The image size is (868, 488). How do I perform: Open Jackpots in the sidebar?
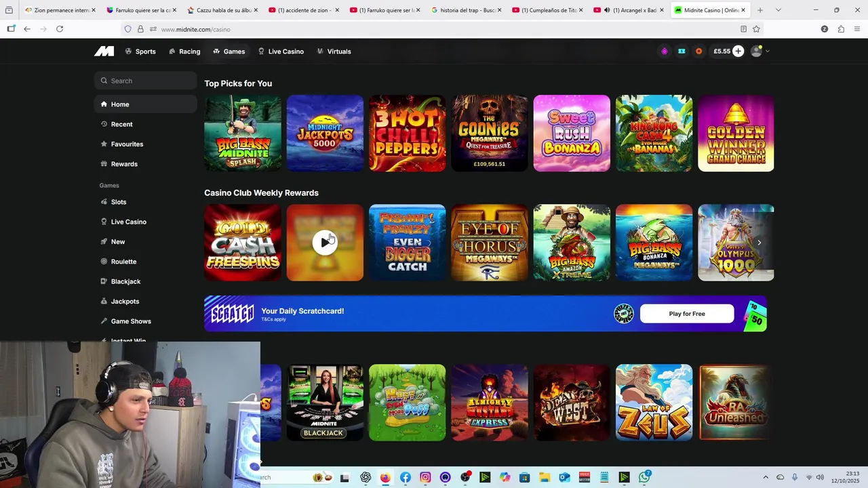(145, 301)
